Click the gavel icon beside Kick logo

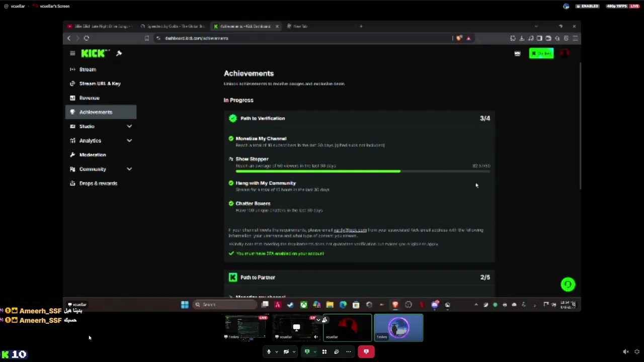coord(119,53)
